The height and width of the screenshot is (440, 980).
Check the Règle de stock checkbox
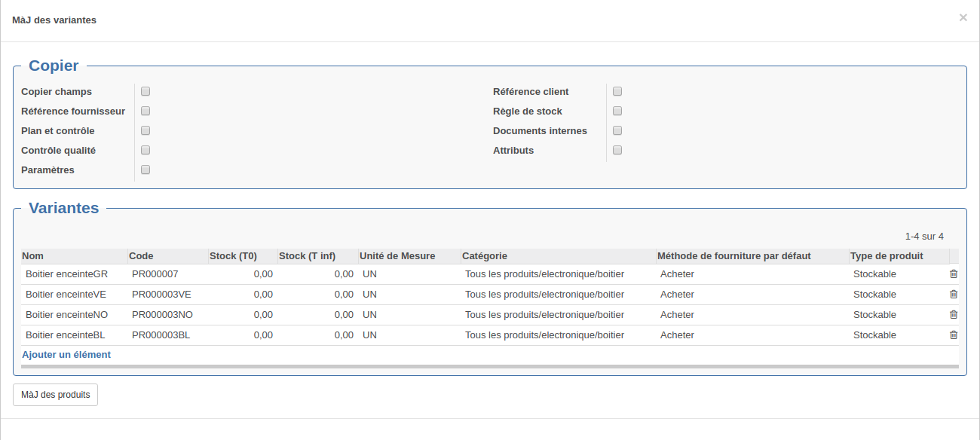pos(617,111)
